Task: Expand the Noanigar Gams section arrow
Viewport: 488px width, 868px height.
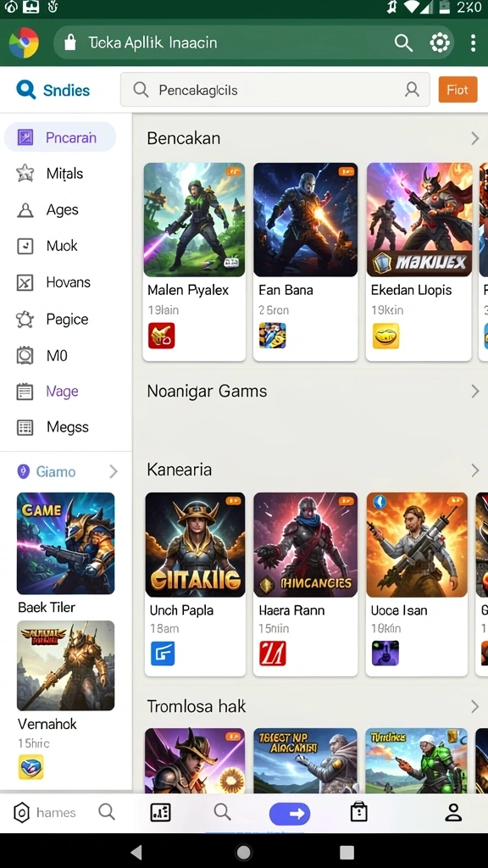Action: pos(474,392)
